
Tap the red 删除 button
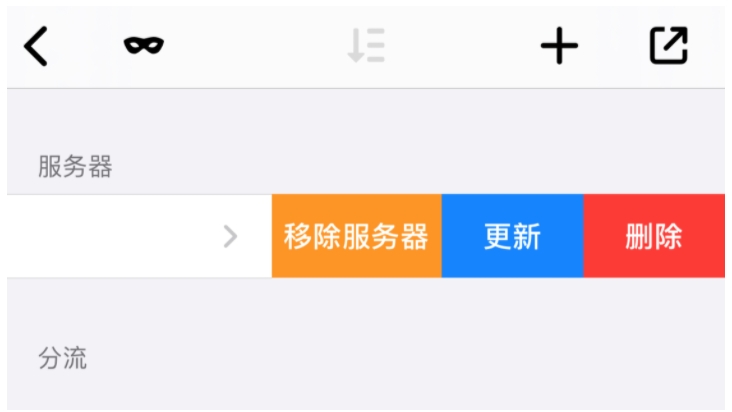[654, 236]
